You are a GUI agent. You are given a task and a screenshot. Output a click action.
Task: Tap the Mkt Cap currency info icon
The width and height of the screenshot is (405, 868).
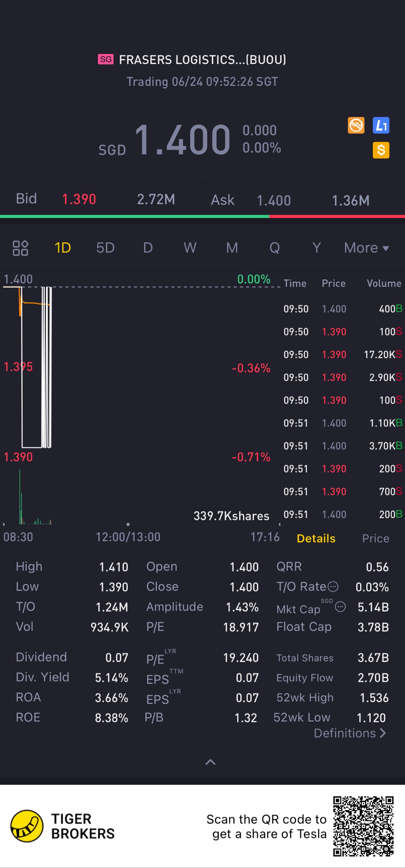(x=340, y=607)
